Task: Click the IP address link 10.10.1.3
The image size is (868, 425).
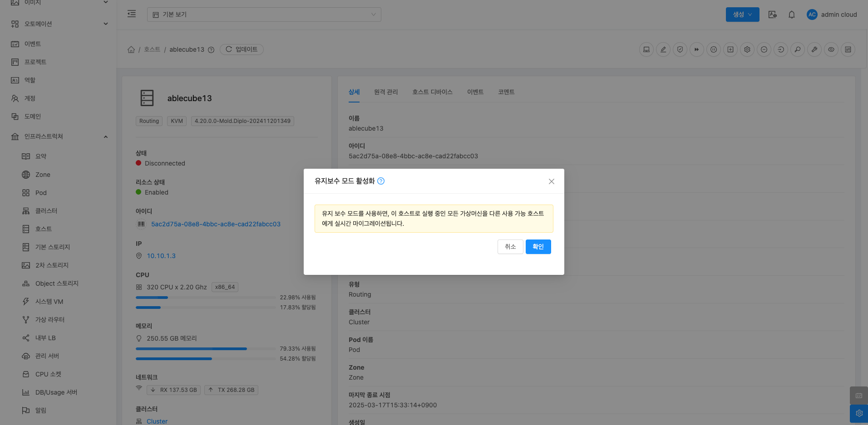Action: point(161,256)
